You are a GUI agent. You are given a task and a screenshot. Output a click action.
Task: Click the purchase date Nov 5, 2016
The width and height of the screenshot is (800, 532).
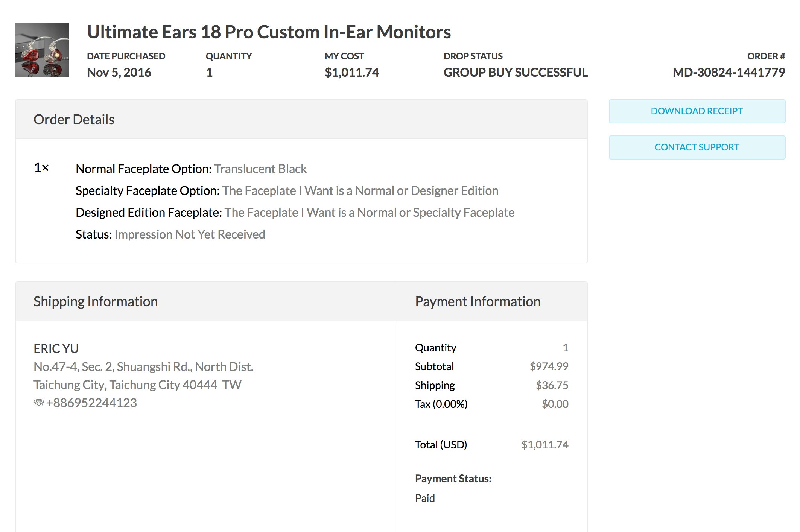tap(119, 72)
